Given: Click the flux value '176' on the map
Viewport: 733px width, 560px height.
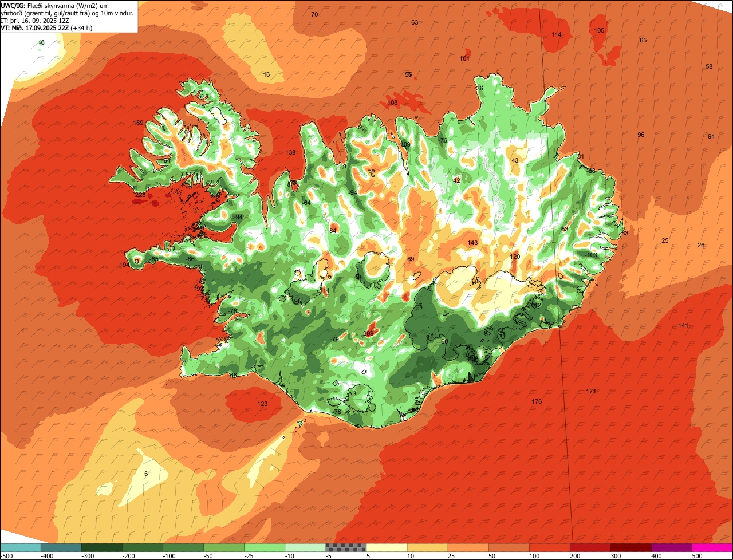Looking at the screenshot, I should [x=537, y=402].
